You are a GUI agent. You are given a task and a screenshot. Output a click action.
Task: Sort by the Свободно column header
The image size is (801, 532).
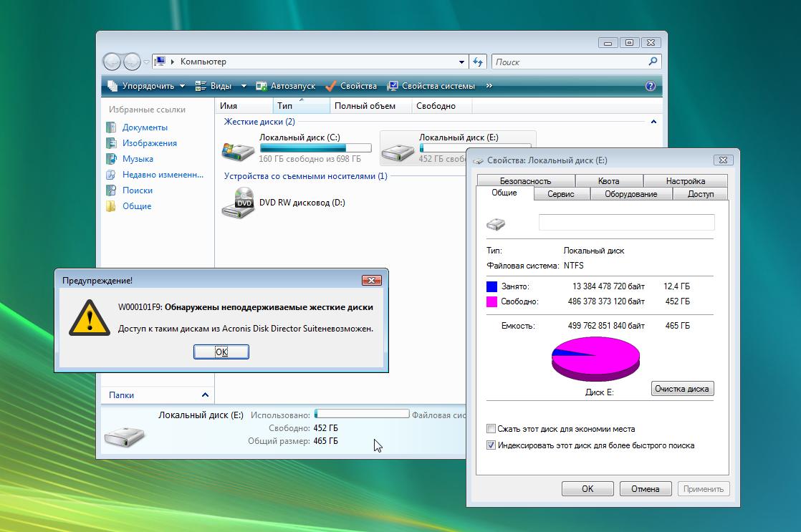[441, 106]
